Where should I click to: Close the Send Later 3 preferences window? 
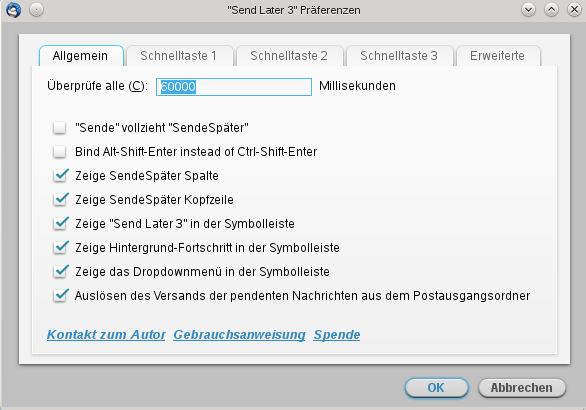coord(574,10)
